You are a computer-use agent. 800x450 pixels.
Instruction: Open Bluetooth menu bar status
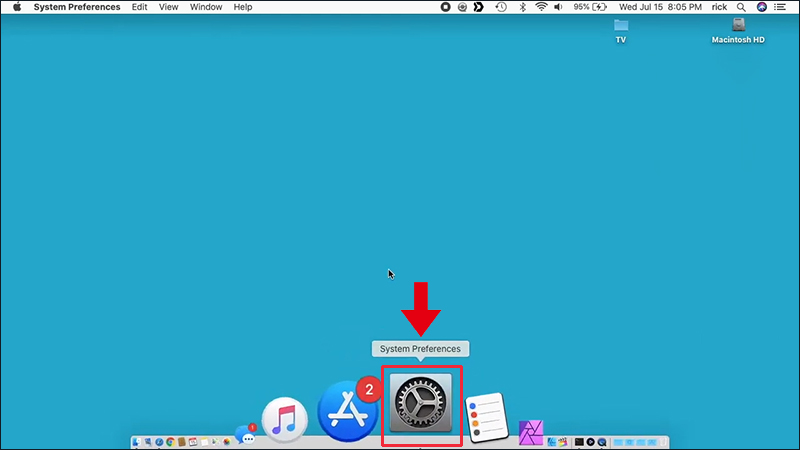click(522, 7)
